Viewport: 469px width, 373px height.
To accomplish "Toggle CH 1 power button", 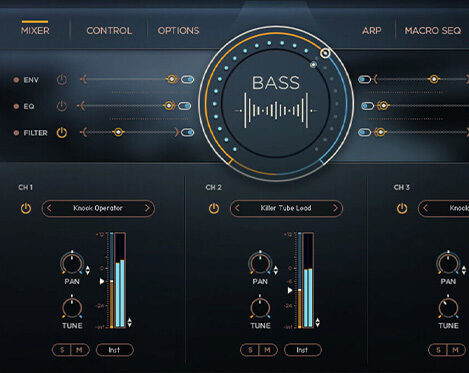I will click(x=26, y=209).
